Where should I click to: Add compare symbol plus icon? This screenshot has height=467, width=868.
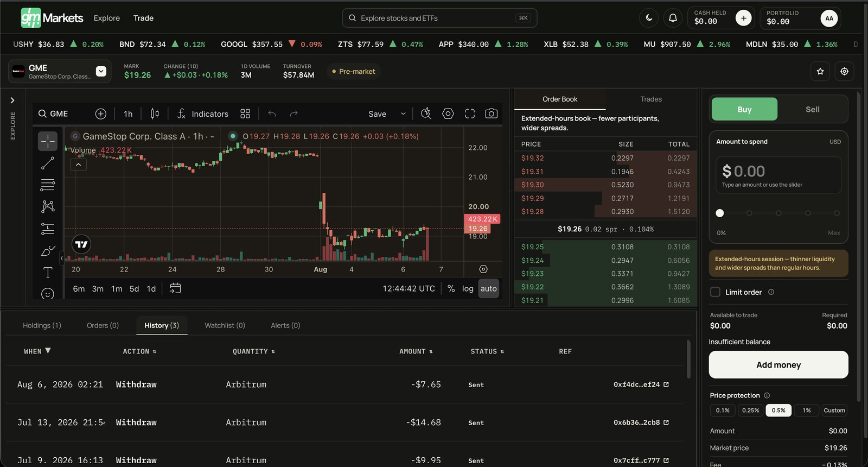click(x=101, y=113)
